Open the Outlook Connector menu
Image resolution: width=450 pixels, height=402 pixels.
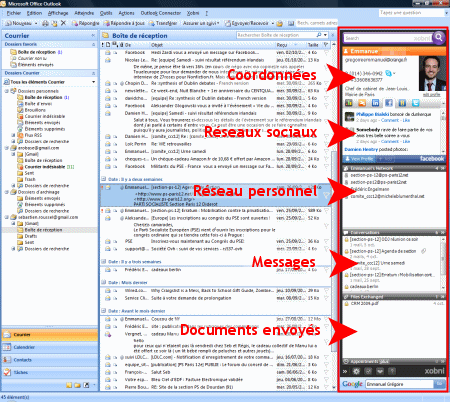pyautogui.click(x=161, y=13)
